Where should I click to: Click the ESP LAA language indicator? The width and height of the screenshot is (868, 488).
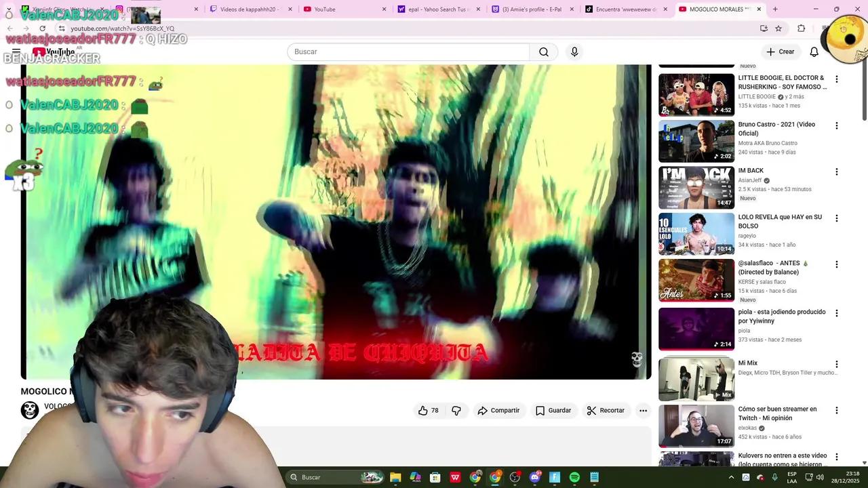point(792,477)
